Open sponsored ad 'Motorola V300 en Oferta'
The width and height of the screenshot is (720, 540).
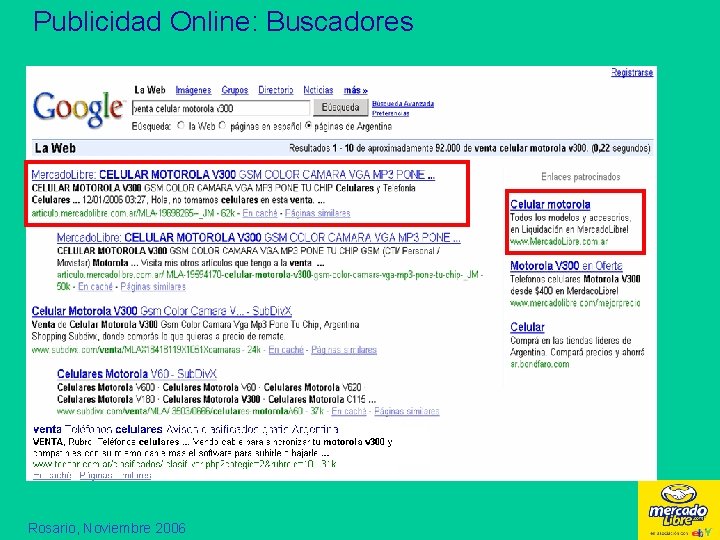566,266
